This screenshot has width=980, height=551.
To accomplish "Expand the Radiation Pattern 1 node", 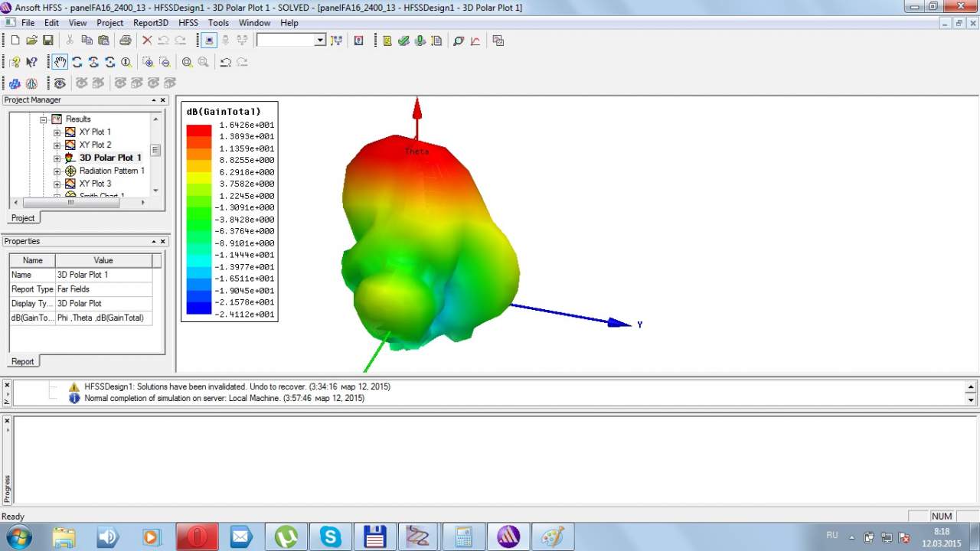I will click(57, 171).
